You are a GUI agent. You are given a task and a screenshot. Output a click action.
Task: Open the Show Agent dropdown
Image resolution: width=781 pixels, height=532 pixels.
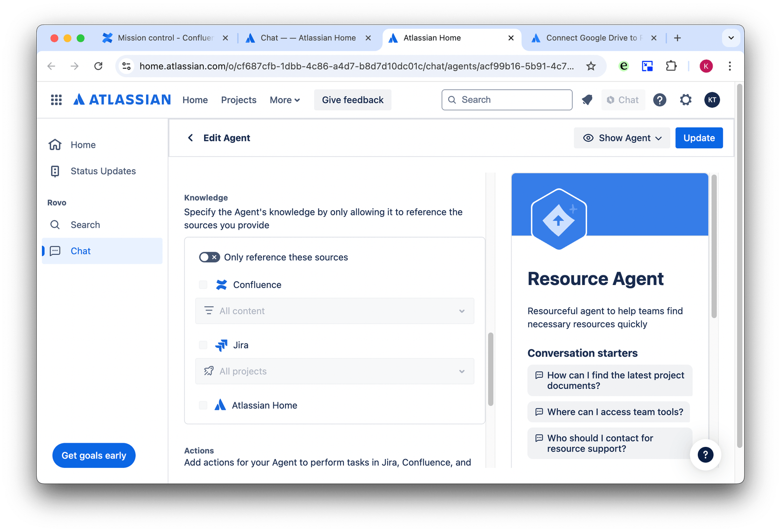[x=622, y=138]
